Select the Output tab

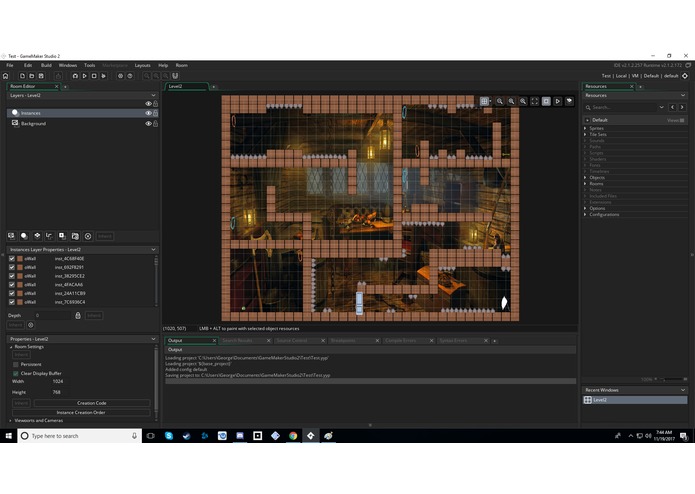[191, 340]
